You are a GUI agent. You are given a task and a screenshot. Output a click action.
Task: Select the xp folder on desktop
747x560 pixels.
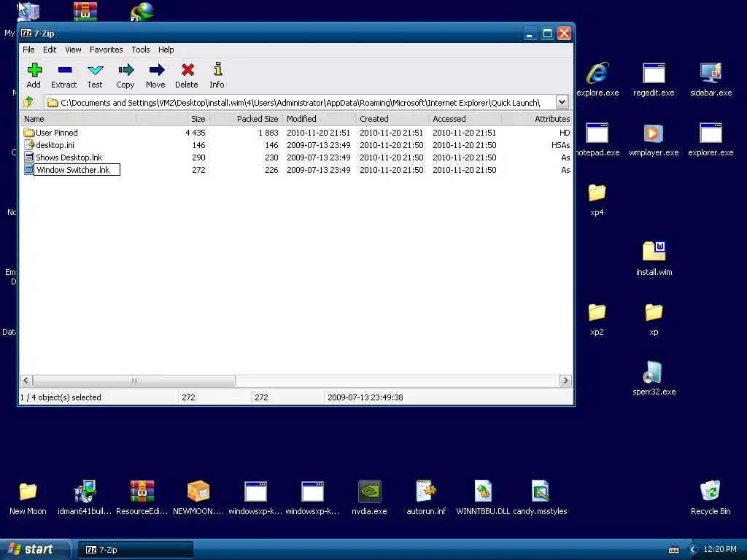(654, 319)
